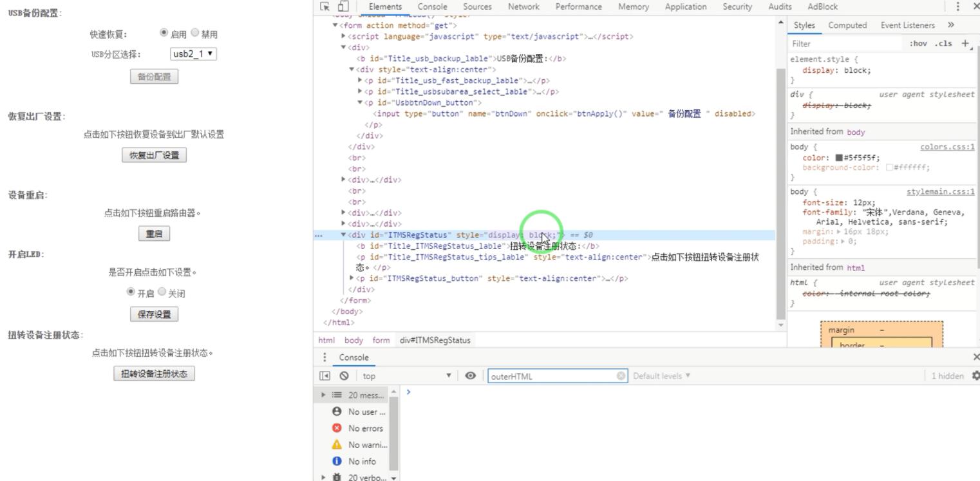Switch to the Elements tab
Viewport: 980px width, 481px height.
[x=385, y=6]
